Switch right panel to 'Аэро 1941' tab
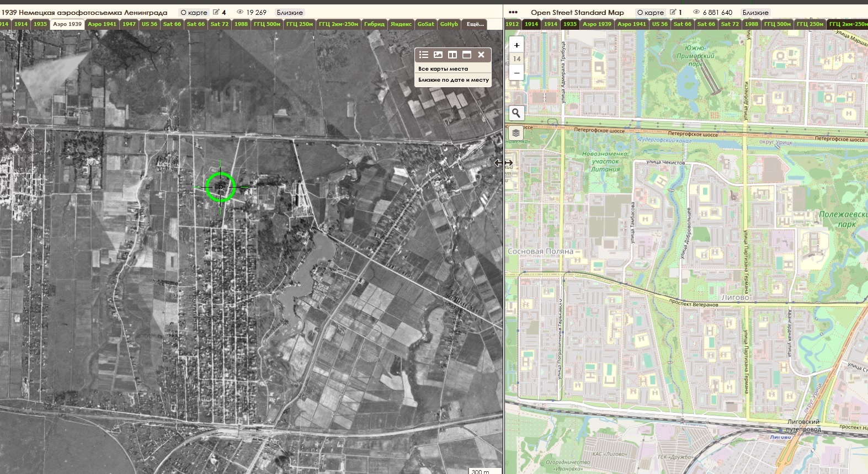Screen dimensions: 868x474 pyautogui.click(x=632, y=24)
